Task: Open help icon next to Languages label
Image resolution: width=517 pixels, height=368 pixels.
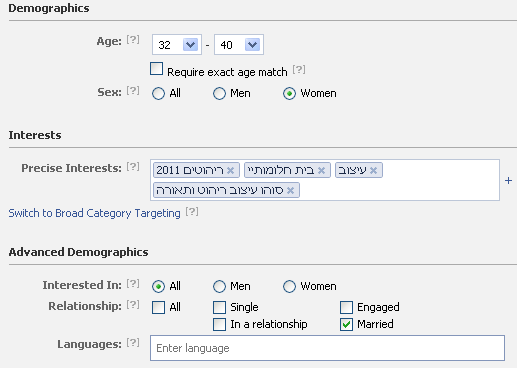Action: point(133,343)
